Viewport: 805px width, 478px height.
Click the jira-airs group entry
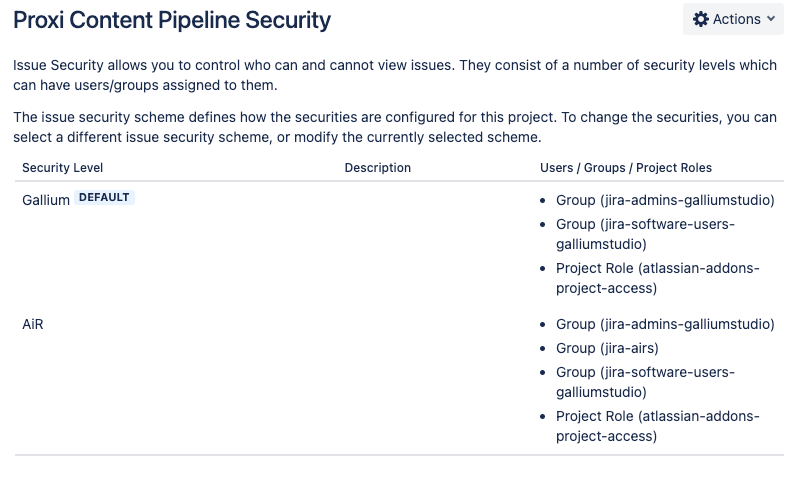pos(607,348)
